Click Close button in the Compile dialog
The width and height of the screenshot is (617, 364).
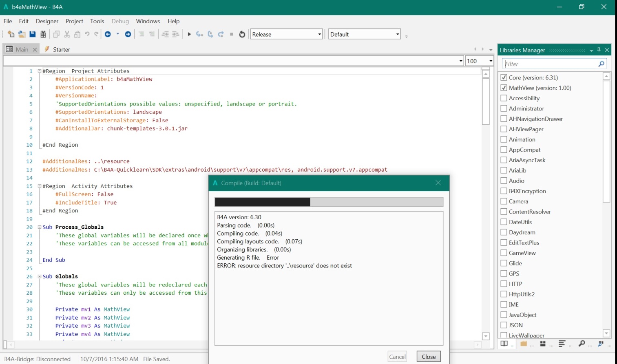(429, 357)
